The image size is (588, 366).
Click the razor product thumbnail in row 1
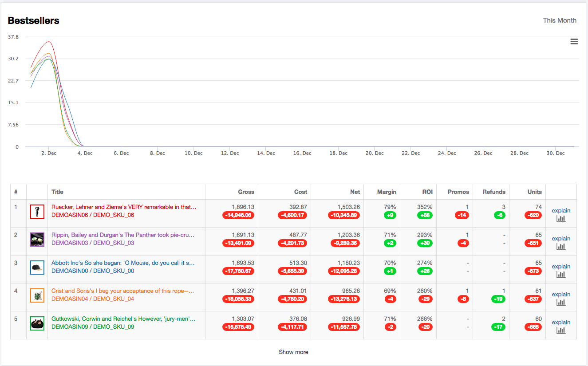coord(37,211)
